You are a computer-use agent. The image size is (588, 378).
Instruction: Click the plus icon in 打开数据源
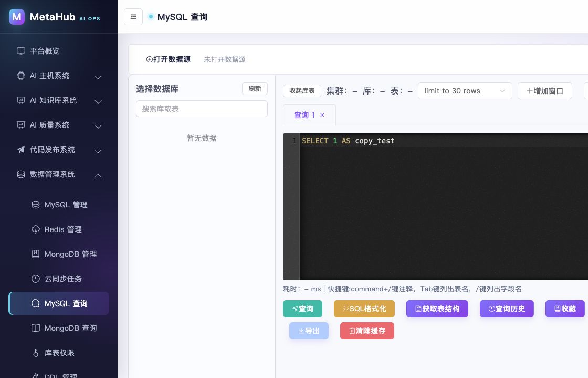[149, 59]
